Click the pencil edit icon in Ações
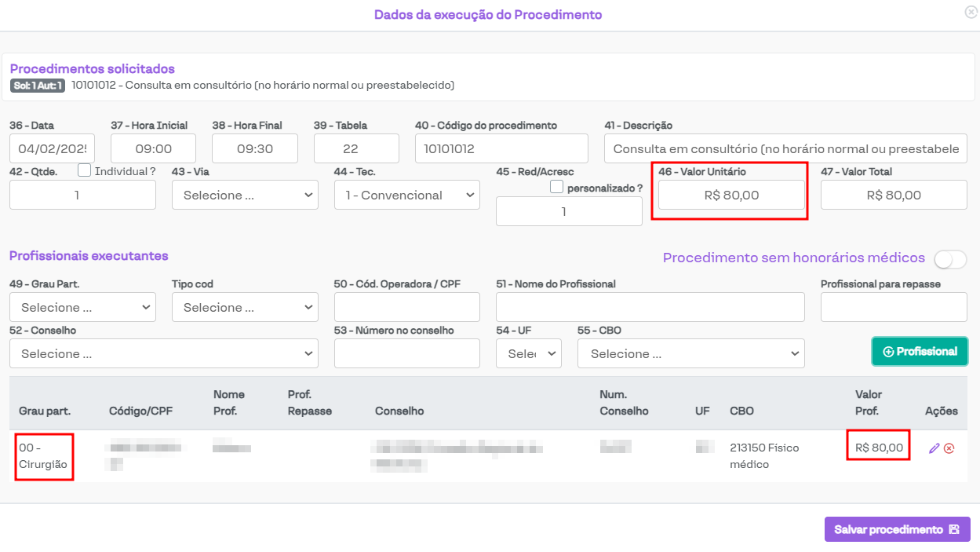This screenshot has height=552, width=980. [x=934, y=448]
